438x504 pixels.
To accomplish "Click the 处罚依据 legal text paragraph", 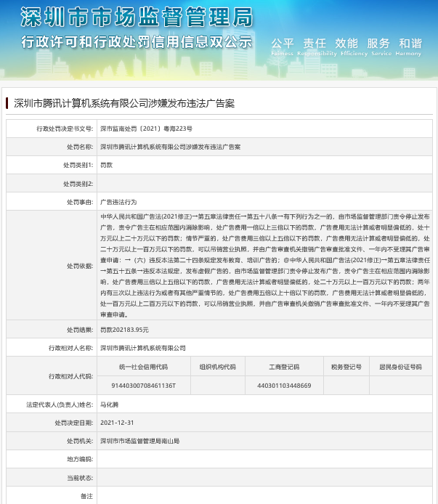I will click(x=265, y=266).
